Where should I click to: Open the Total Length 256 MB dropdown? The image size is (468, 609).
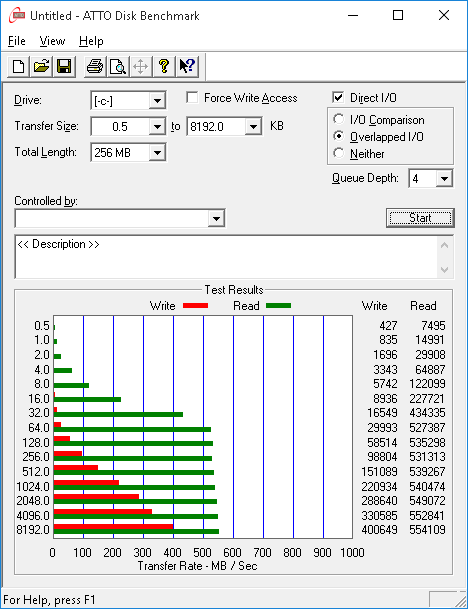point(157,153)
